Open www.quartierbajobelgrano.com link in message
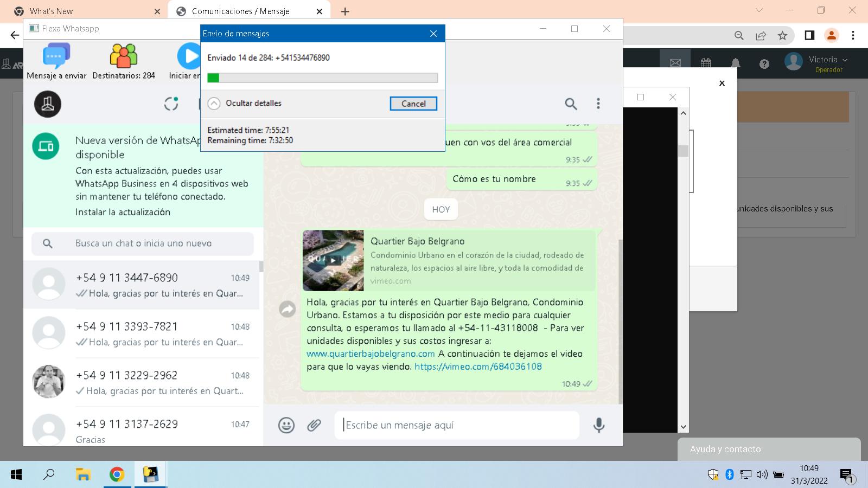This screenshot has width=868, height=488. (371, 354)
